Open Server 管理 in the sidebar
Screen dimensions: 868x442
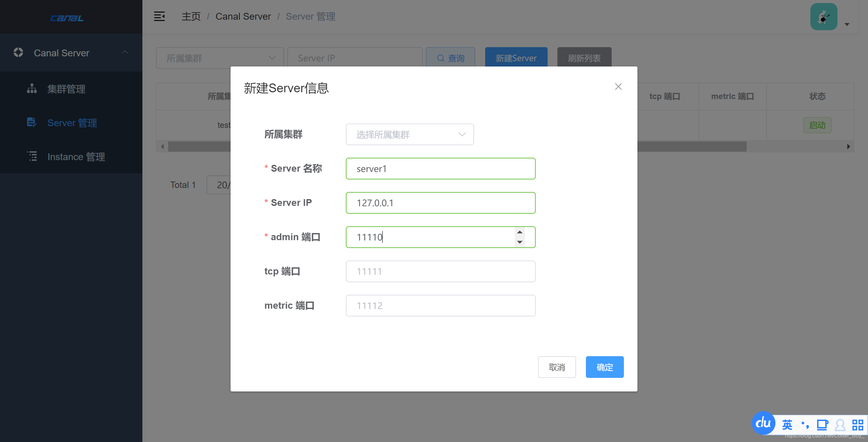point(71,123)
